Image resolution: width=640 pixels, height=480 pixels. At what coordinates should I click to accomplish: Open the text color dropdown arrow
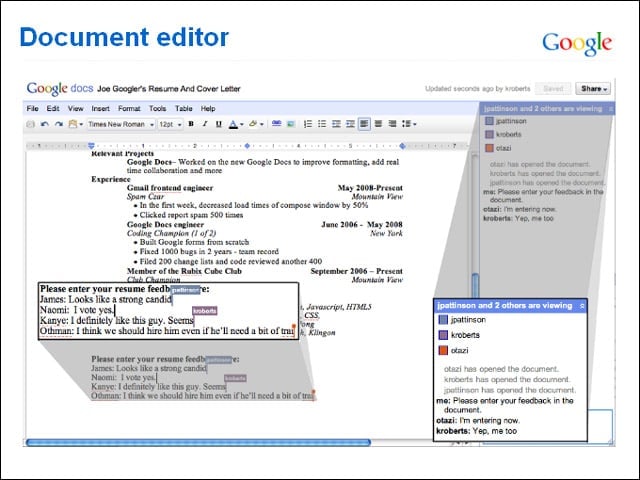242,124
